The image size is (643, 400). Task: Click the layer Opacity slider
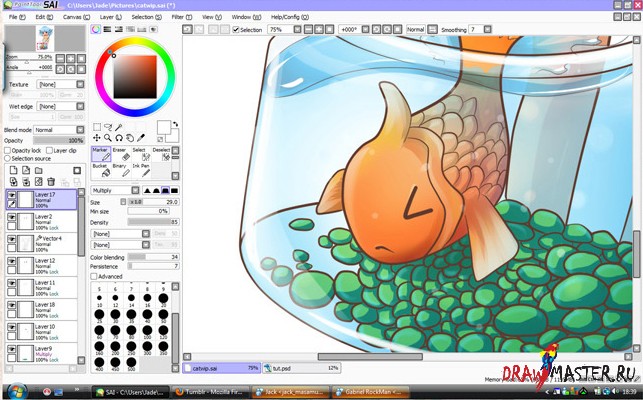[59, 140]
